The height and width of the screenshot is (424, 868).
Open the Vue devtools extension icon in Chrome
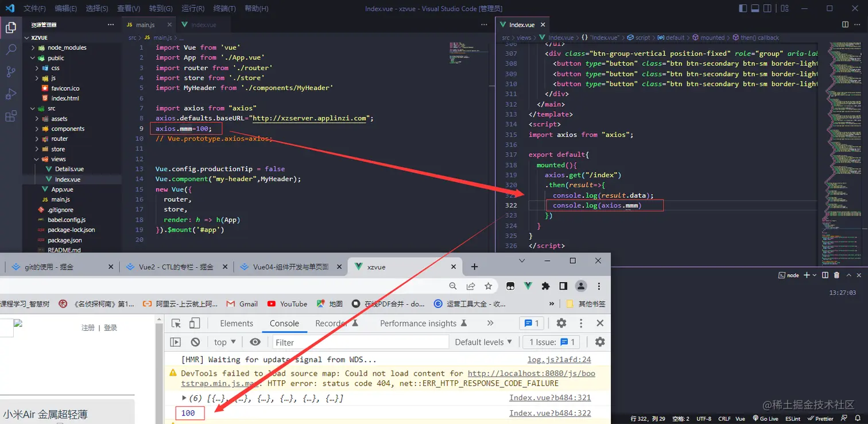(x=528, y=286)
